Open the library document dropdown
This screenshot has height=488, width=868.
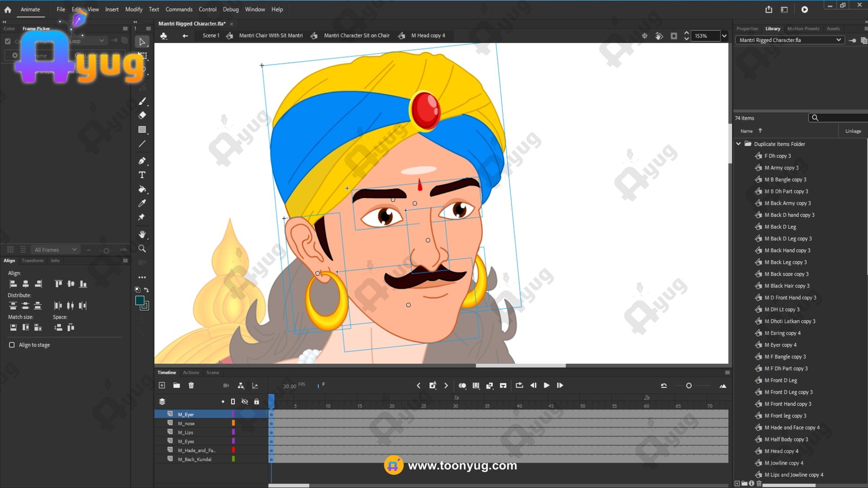(789, 40)
